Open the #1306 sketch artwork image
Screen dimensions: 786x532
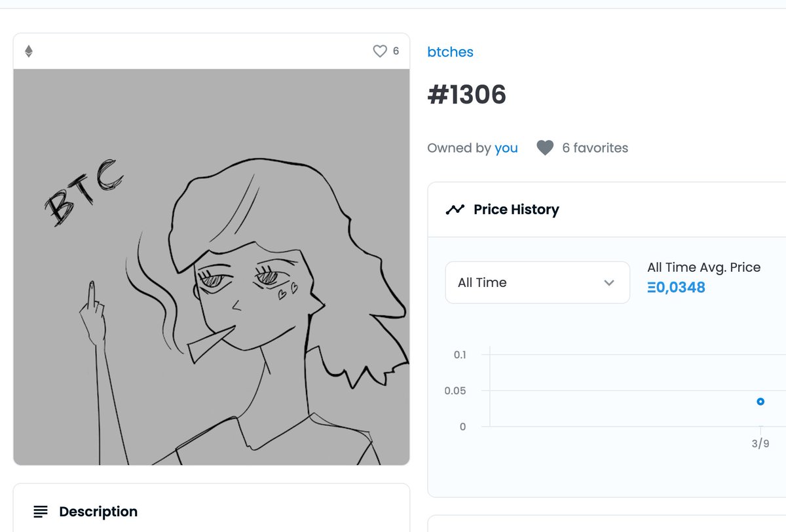(212, 267)
